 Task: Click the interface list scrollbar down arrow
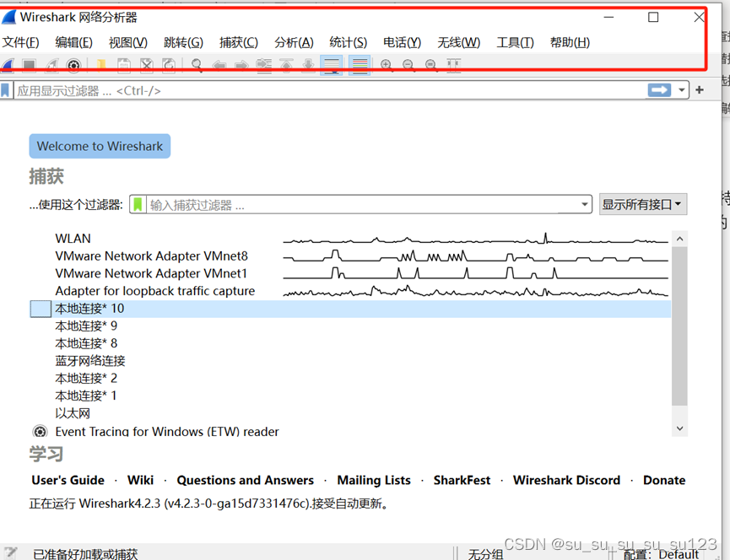coord(679,428)
